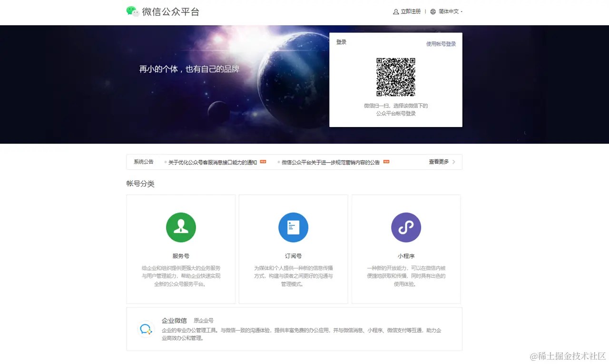Open notice 关于优化公众号客服消息接口能力的通知
This screenshot has width=609, height=364.
(213, 162)
